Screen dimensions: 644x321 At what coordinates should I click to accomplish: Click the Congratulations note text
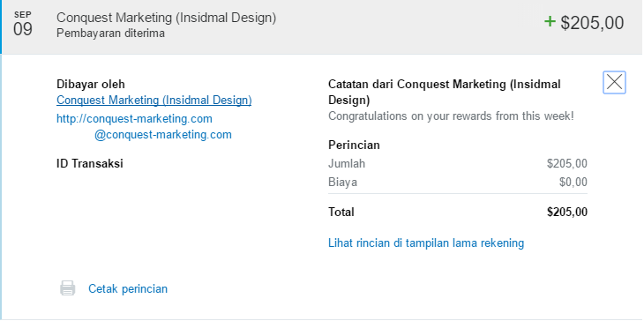pos(451,116)
